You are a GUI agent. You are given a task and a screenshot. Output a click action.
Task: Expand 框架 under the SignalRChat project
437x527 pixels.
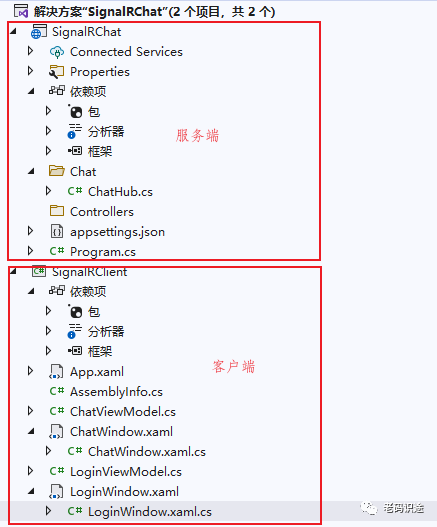click(48, 151)
